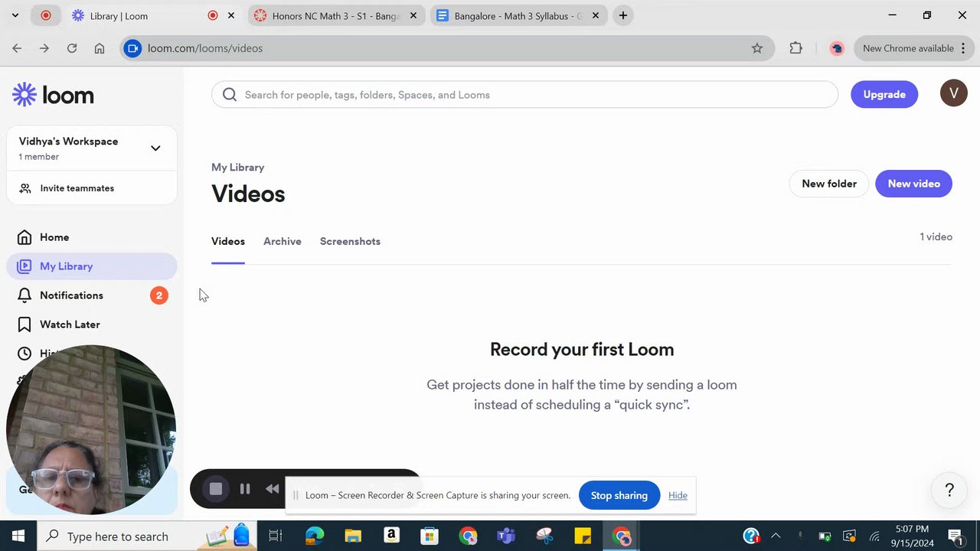The height and width of the screenshot is (551, 980).
Task: Reload the current page
Action: tap(72, 48)
